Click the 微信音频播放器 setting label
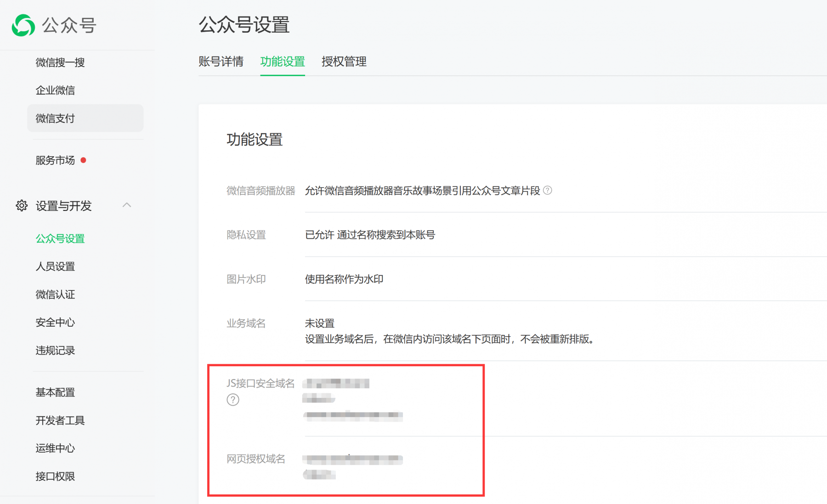This screenshot has height=504, width=827. [x=261, y=191]
